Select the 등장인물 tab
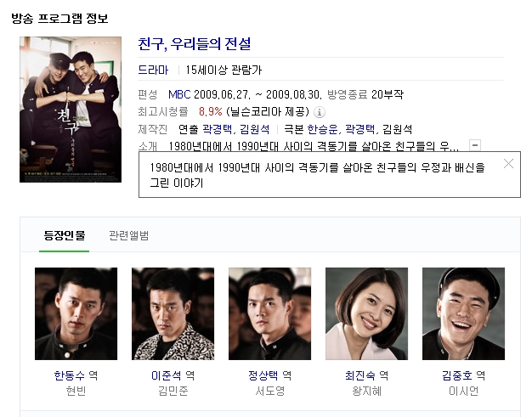The width and height of the screenshot is (532, 417). click(64, 235)
